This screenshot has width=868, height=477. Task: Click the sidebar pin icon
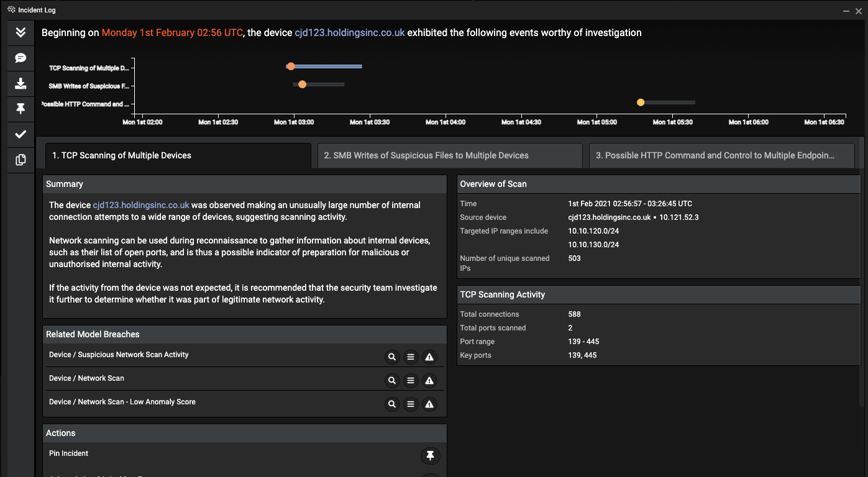(21, 109)
